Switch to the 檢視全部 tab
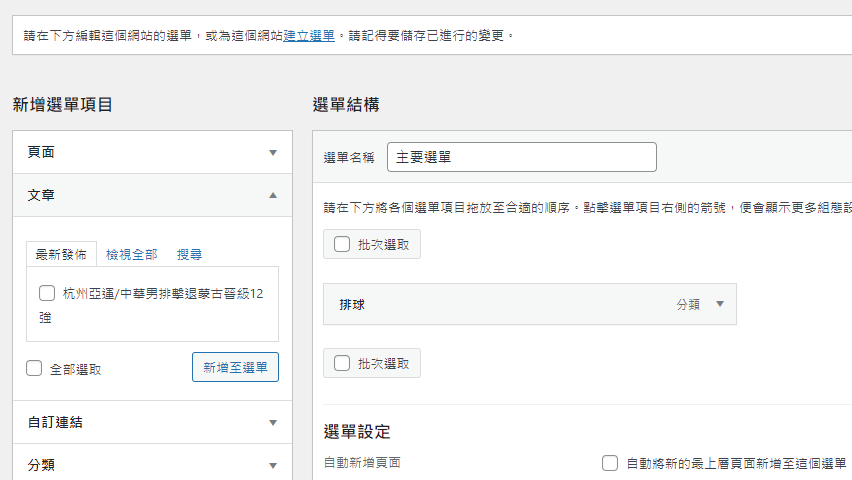This screenshot has height=480, width=852. point(131,254)
